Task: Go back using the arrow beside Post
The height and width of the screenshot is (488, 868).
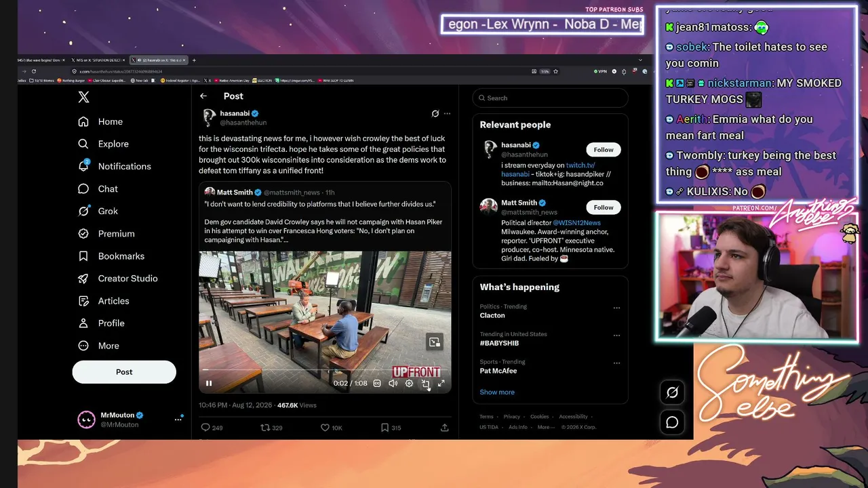Action: (203, 96)
